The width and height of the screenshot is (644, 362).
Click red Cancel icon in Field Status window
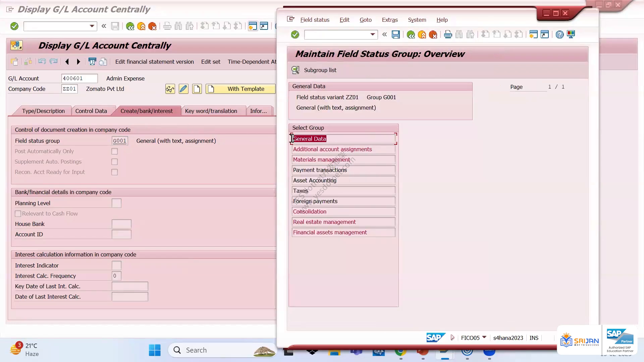pos(433,35)
